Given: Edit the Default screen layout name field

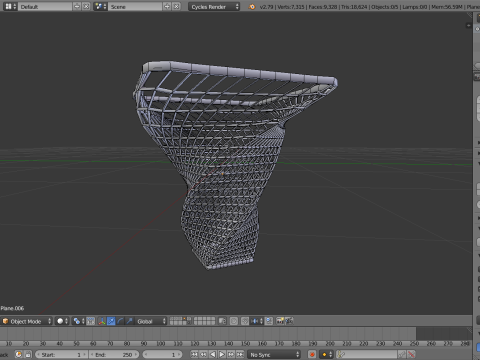Looking at the screenshot, I should click(45, 6).
